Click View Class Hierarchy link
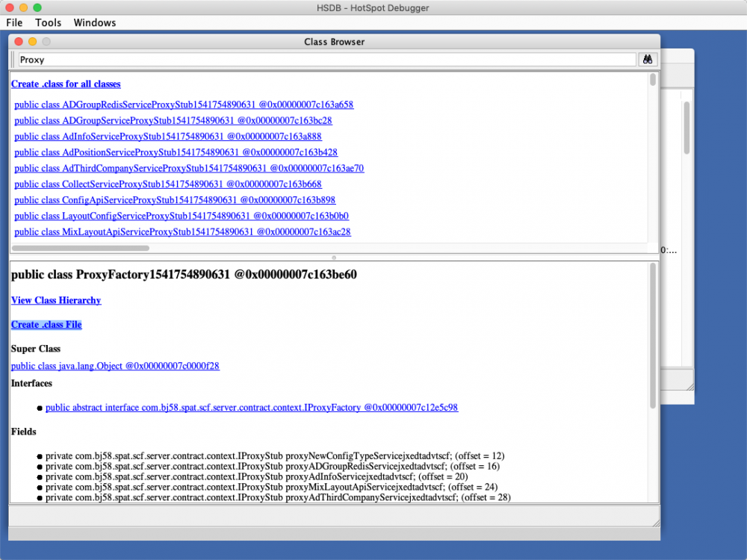 click(x=56, y=300)
